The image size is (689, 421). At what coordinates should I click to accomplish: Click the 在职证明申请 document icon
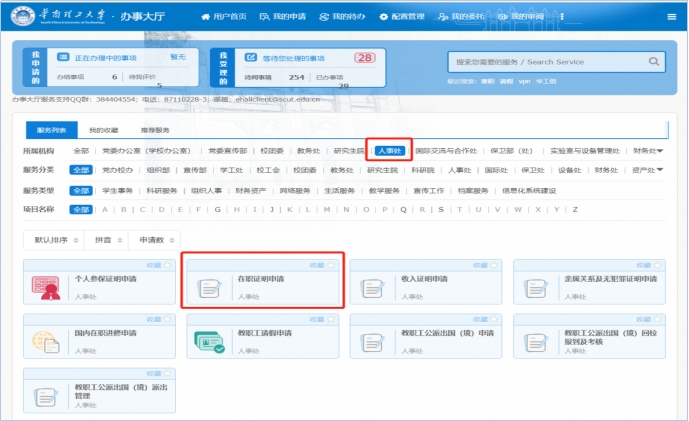click(209, 288)
